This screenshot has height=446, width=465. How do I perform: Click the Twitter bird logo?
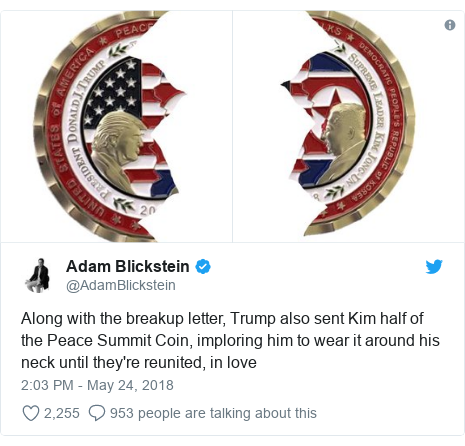434,267
